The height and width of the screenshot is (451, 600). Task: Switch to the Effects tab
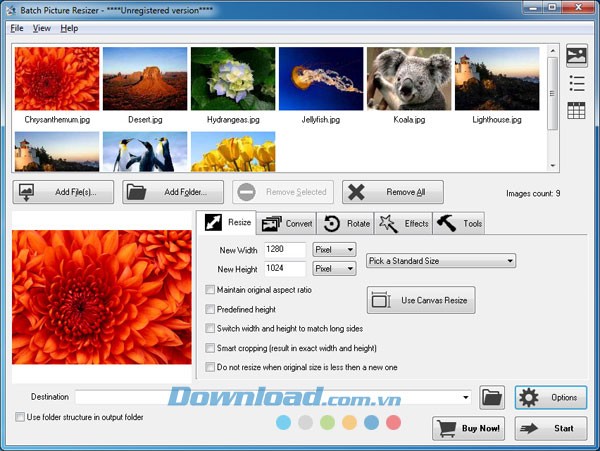404,223
